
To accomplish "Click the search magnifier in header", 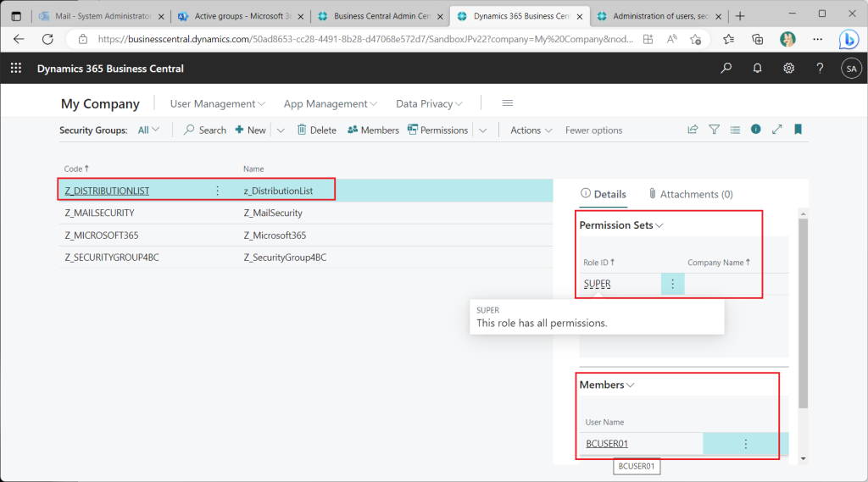I will [726, 69].
